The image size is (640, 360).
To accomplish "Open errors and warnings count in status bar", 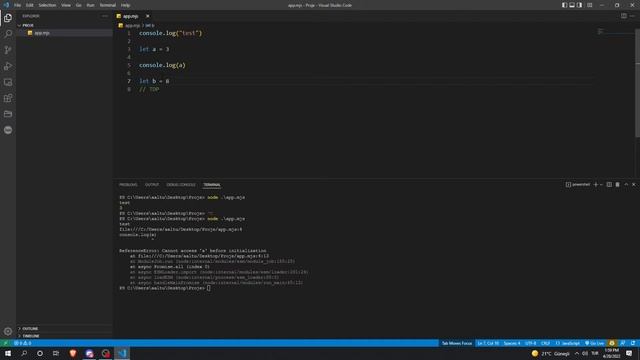I will 22,343.
